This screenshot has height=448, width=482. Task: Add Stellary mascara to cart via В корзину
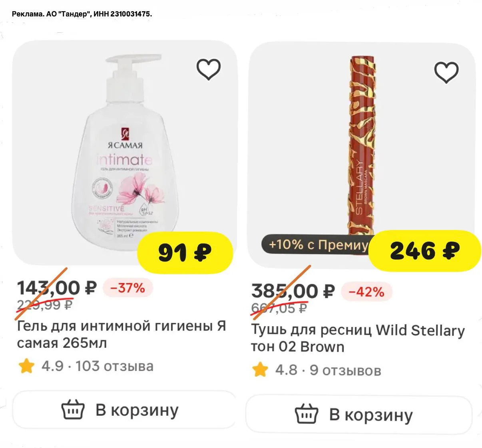pyautogui.click(x=359, y=414)
